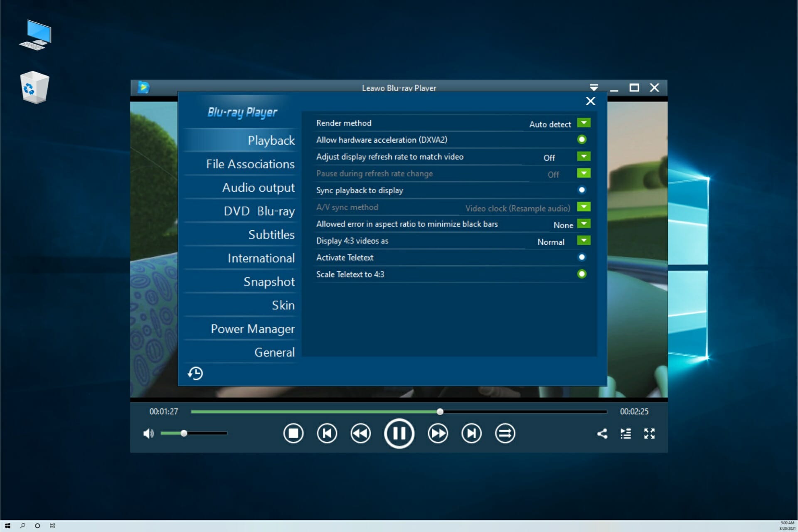Expand the Render method dropdown
Viewport: 798px width, 532px height.
[584, 123]
